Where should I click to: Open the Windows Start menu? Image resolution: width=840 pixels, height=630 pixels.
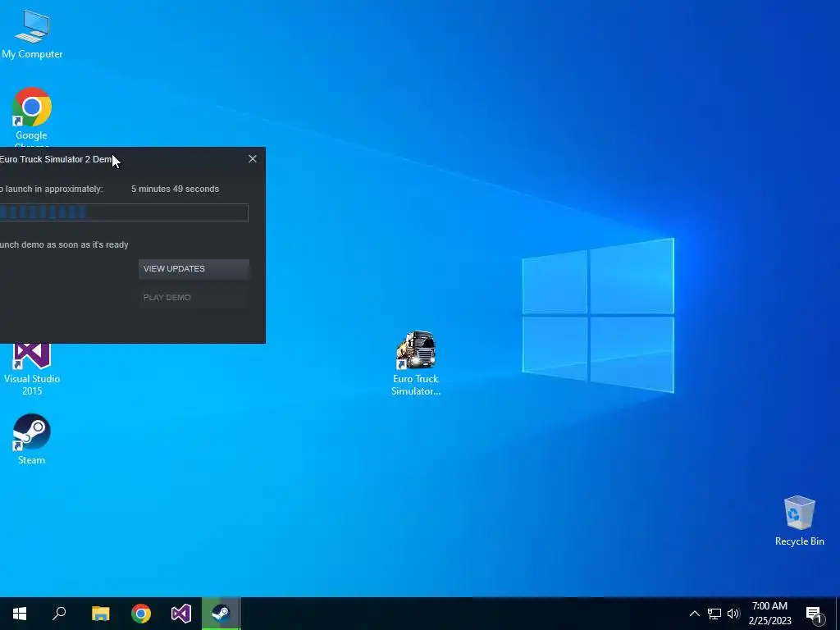pos(20,614)
